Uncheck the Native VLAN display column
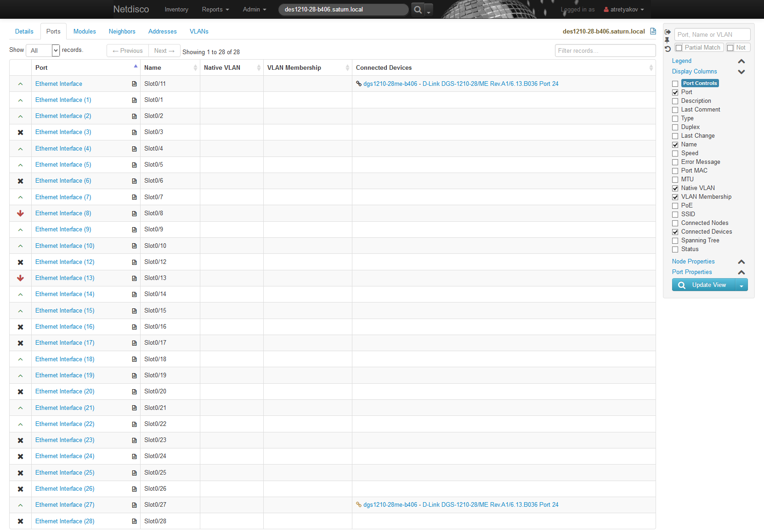The height and width of the screenshot is (532, 764). point(675,188)
